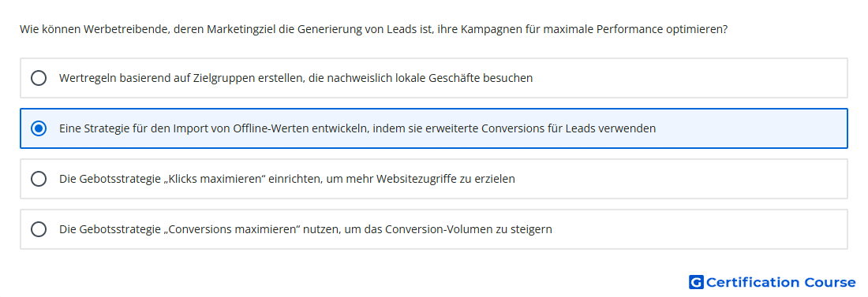This screenshot has height=297, width=868.
Task: Select the last answer card, Gebotsstrategie Conversions
Action: 434,229
